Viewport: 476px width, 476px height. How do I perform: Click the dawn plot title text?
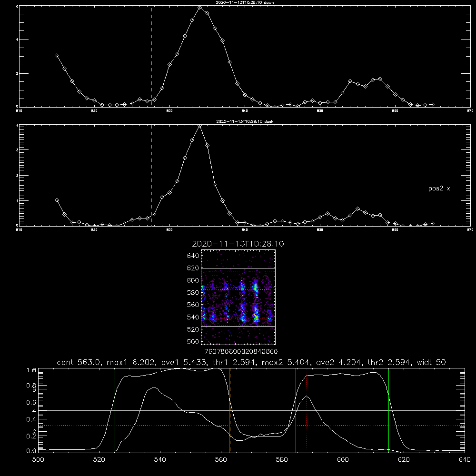coord(245,2)
